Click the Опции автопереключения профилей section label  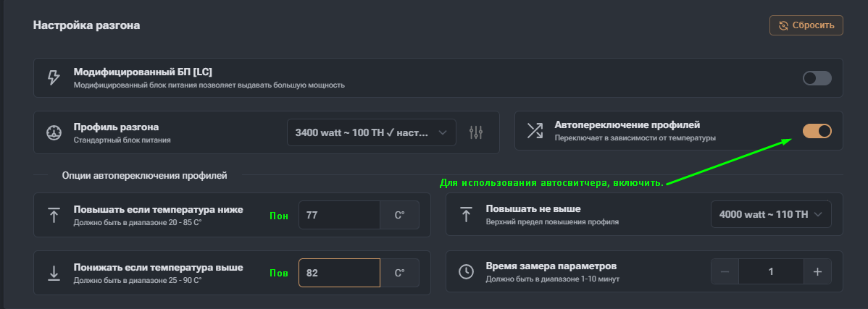(144, 175)
